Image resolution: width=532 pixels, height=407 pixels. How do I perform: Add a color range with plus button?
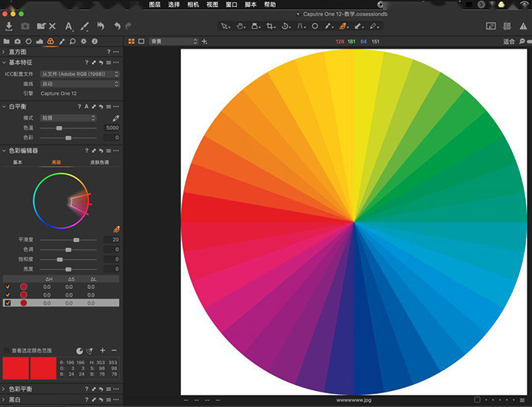(103, 350)
